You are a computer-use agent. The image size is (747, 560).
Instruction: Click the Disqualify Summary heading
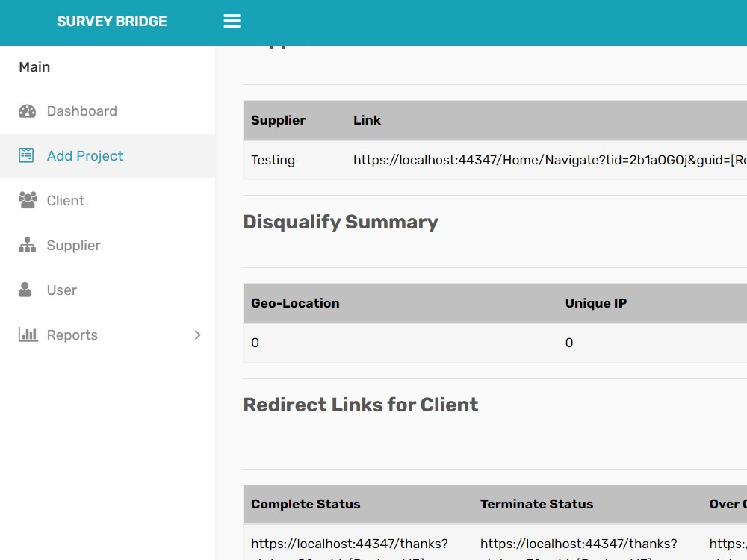[x=341, y=222]
